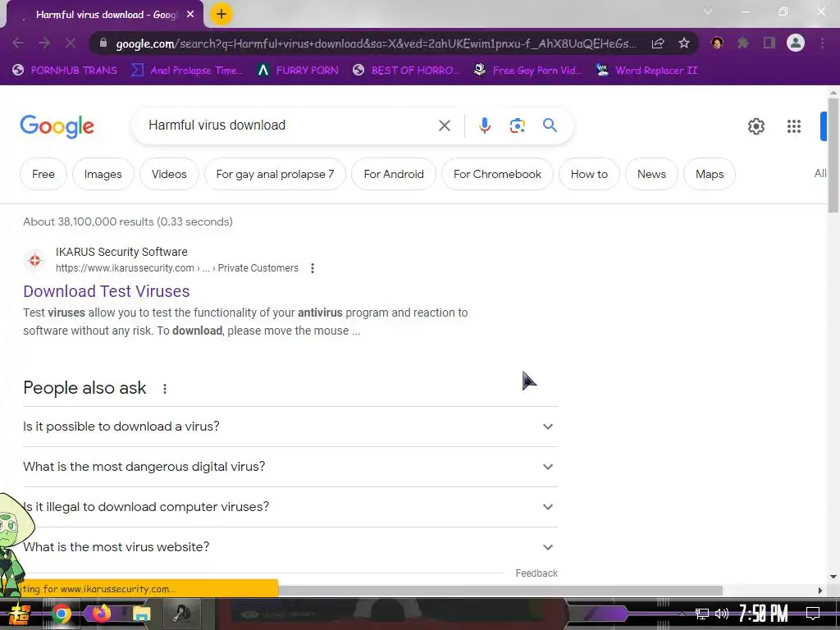Screen dimensions: 840x630
Task: Expand What is the most virus website
Action: tap(290, 547)
